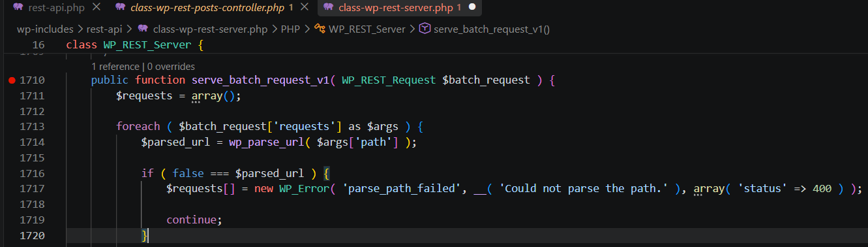Click line number 1716 in gutter
Viewport: 868px width, 247px height.
(32, 173)
